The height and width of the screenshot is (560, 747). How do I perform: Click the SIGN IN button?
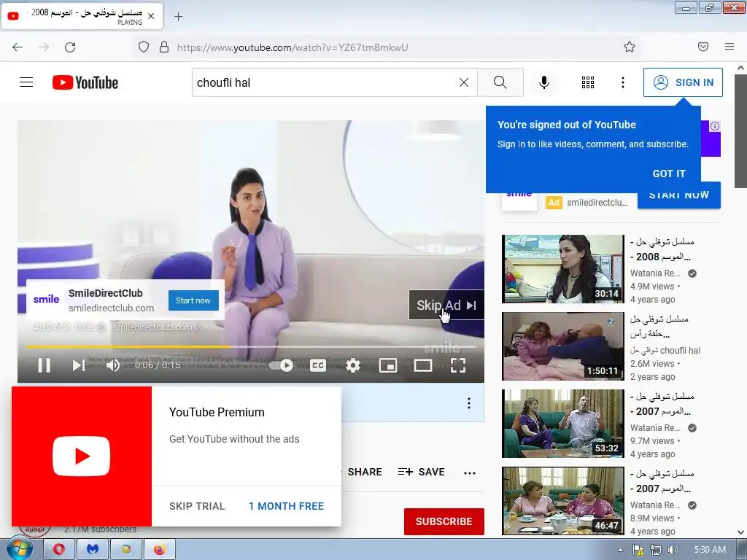pos(683,82)
